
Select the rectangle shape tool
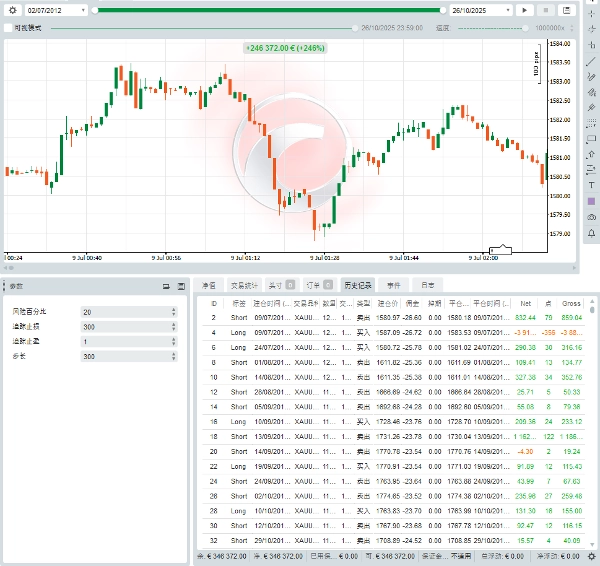click(591, 139)
